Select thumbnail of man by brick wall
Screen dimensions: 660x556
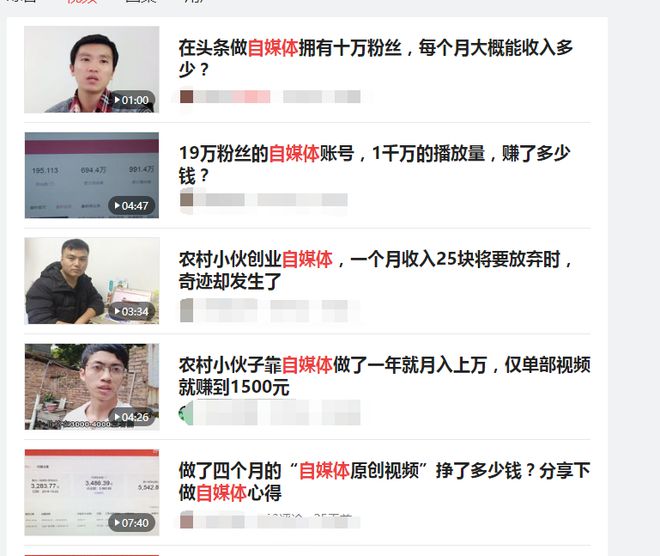click(x=92, y=387)
